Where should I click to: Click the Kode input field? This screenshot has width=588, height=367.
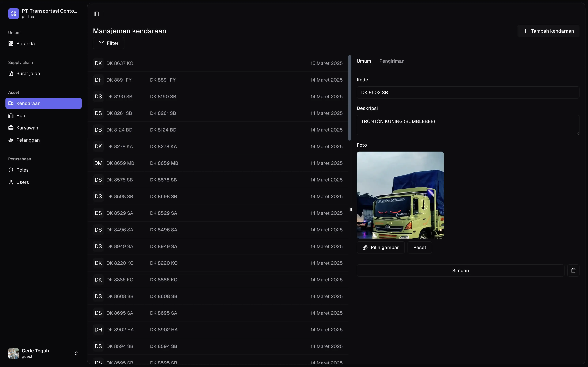point(468,92)
